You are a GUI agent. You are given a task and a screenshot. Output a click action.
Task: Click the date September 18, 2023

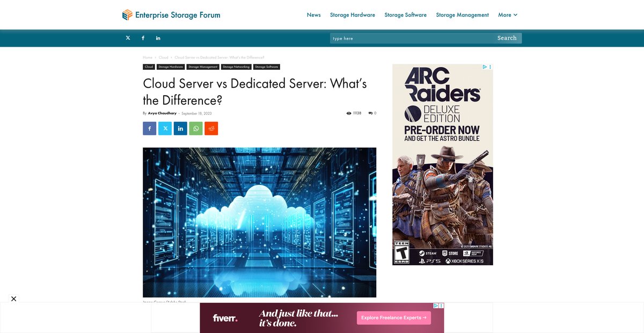tap(196, 113)
